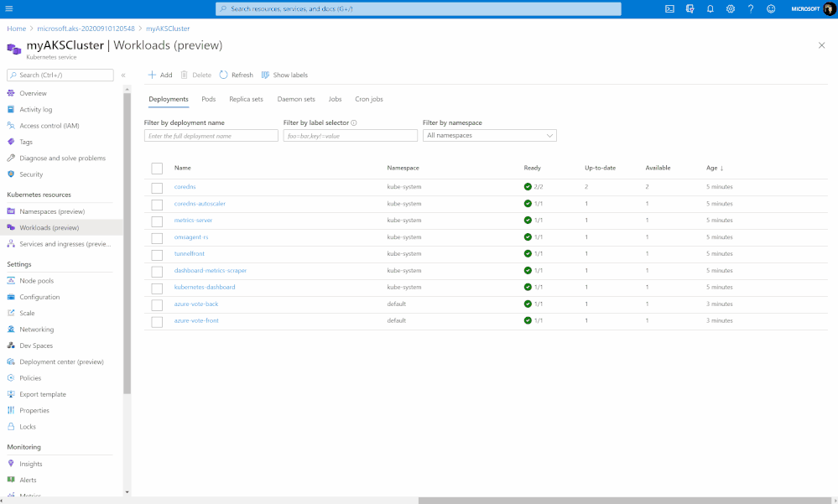
Task: Open Access control (IAM)
Action: [49, 126]
